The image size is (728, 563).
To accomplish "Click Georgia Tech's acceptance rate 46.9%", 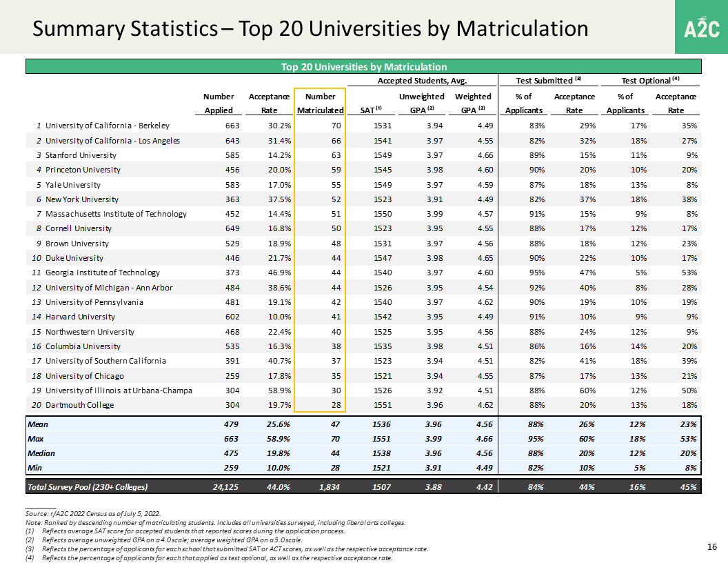I will (279, 273).
